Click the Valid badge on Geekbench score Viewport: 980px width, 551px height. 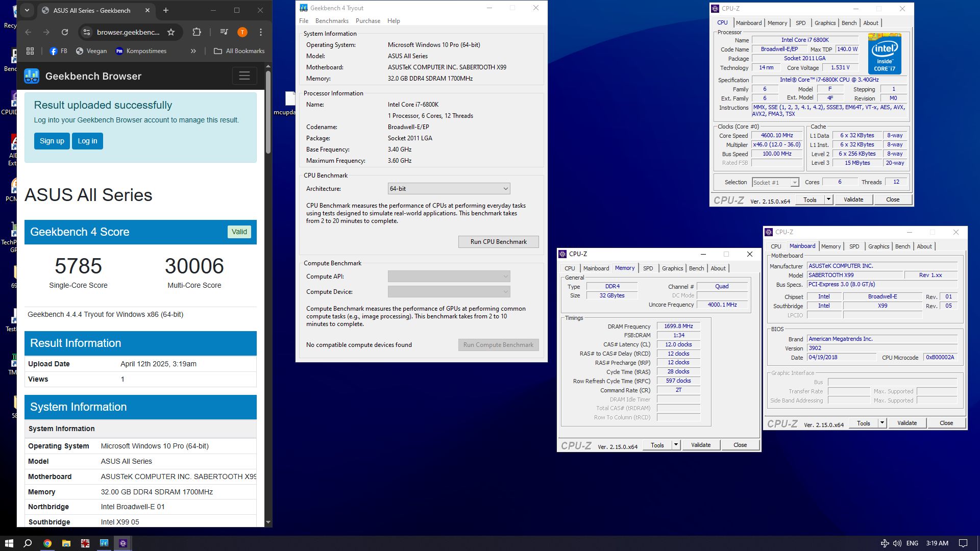coord(239,232)
